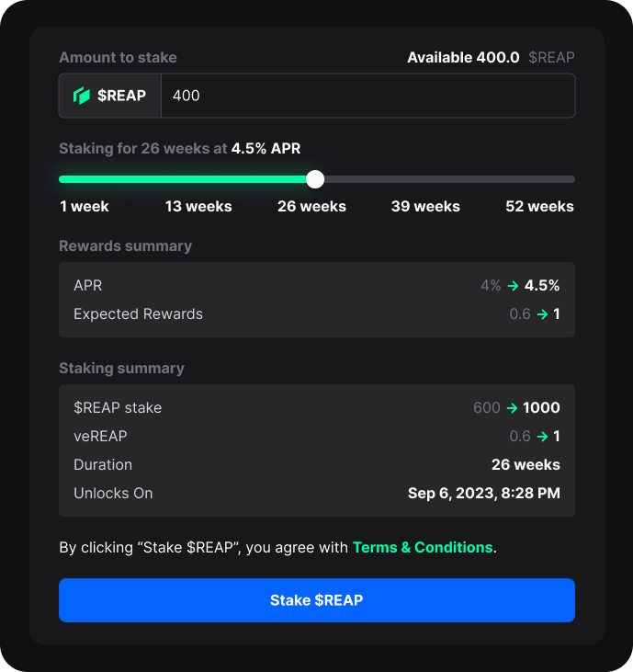The image size is (633, 672).
Task: Click the green arrow in $REAP stake row
Action: 512,408
